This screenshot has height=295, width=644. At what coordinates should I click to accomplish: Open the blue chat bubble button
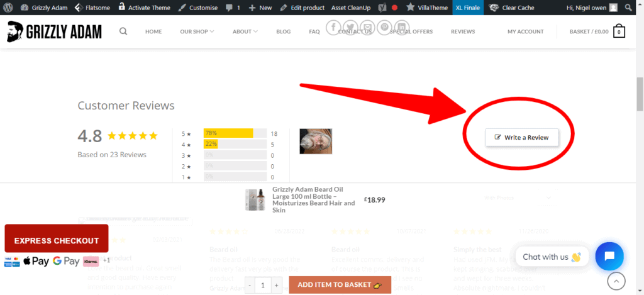(x=609, y=257)
